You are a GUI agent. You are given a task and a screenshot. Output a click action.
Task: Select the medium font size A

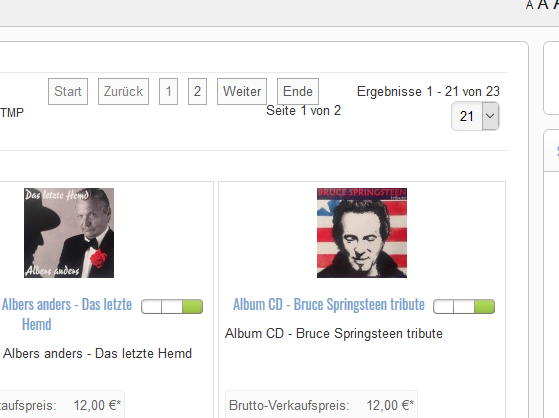543,5
